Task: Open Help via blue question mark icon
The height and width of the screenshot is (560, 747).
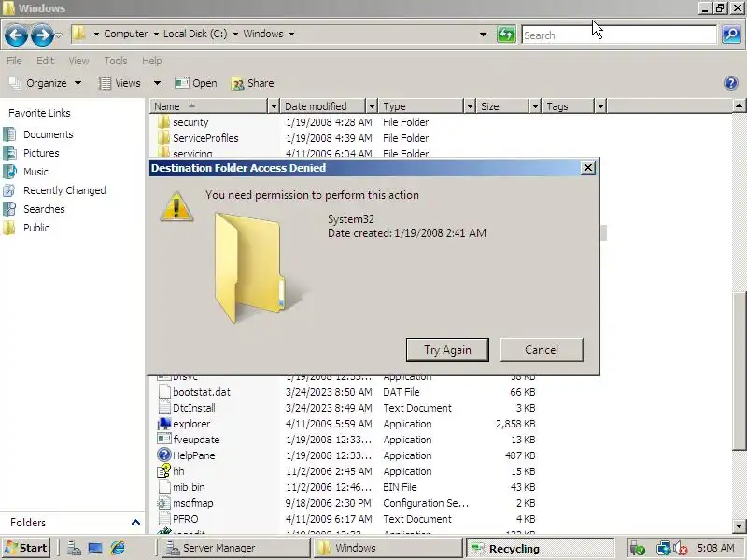Action: click(x=731, y=83)
